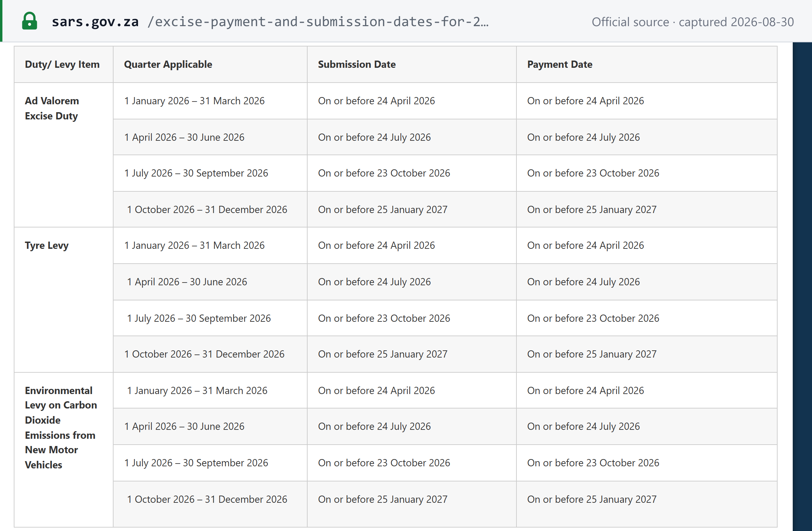Select the Duty/ Levy Item column header

(x=62, y=64)
